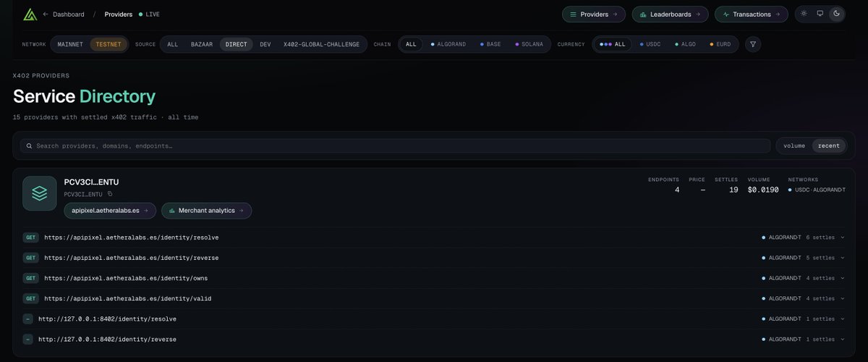Screen dimensions: 868x362
Task: Sort providers by recent
Action: [829, 146]
